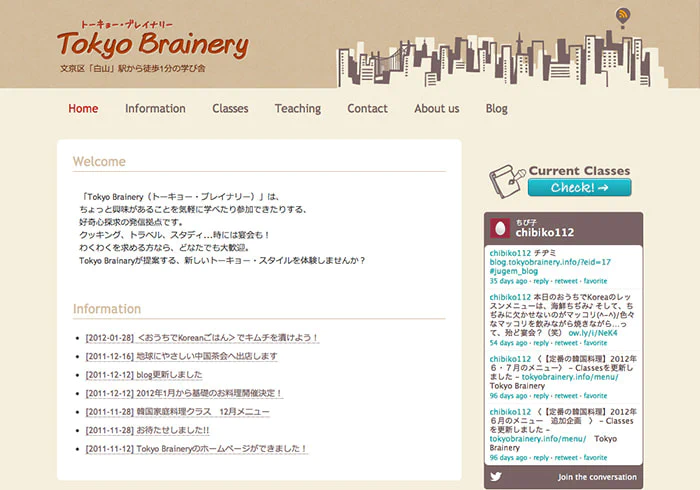Navigate to About us

tap(437, 108)
